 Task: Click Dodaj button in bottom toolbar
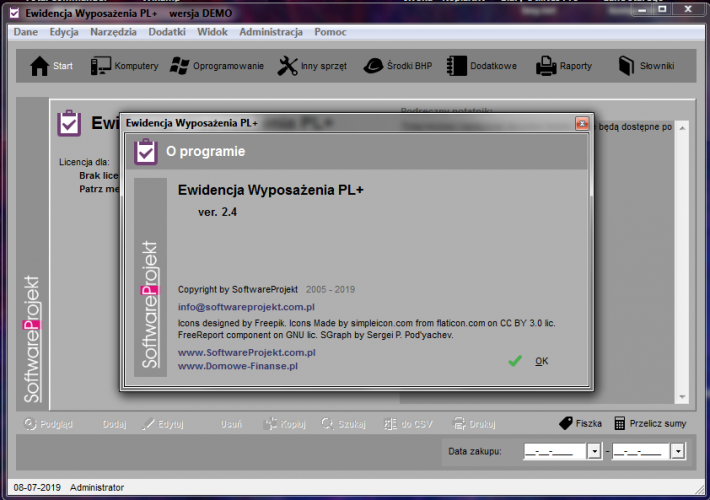click(114, 424)
